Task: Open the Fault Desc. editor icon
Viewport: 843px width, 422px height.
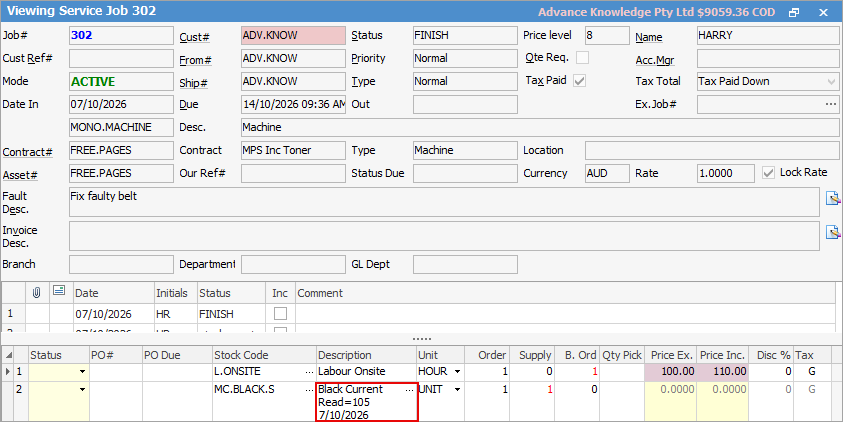Action: point(833,198)
